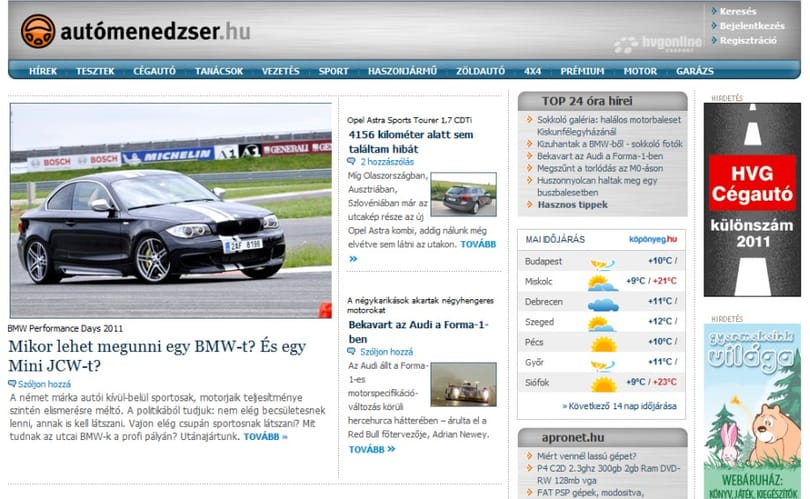The width and height of the screenshot is (810, 499).
Task: Click the Hasznos tippek link
Action: click(x=572, y=205)
